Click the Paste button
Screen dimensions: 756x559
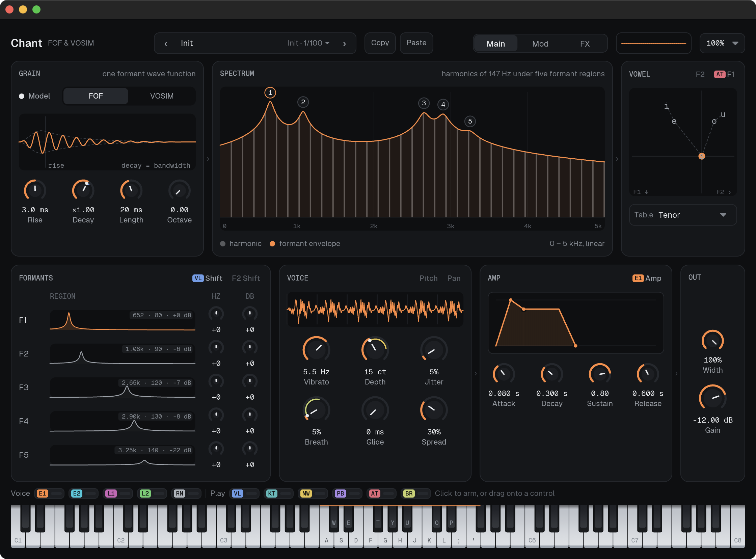(416, 43)
